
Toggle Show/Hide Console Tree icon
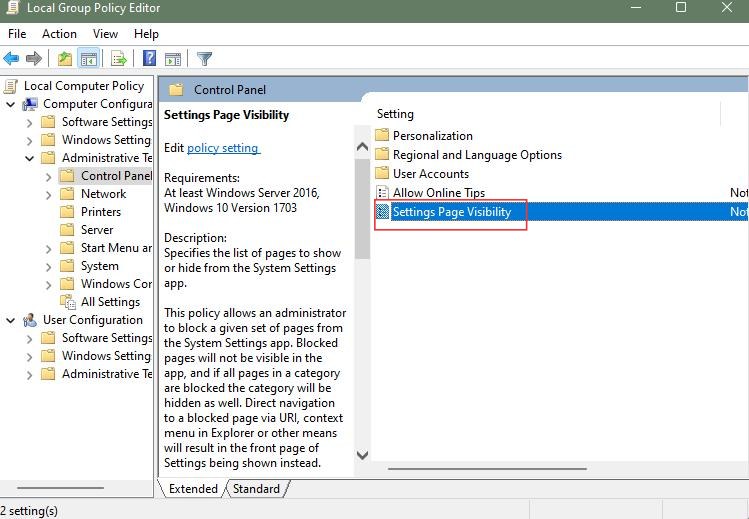89,59
